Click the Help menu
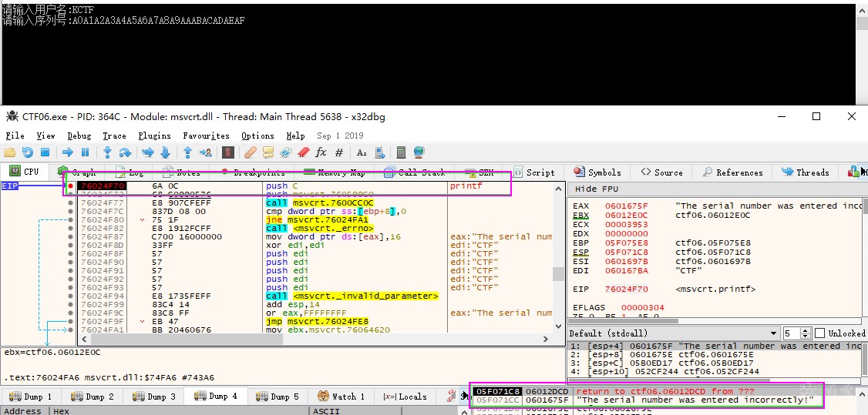This screenshot has height=415, width=868. point(295,136)
